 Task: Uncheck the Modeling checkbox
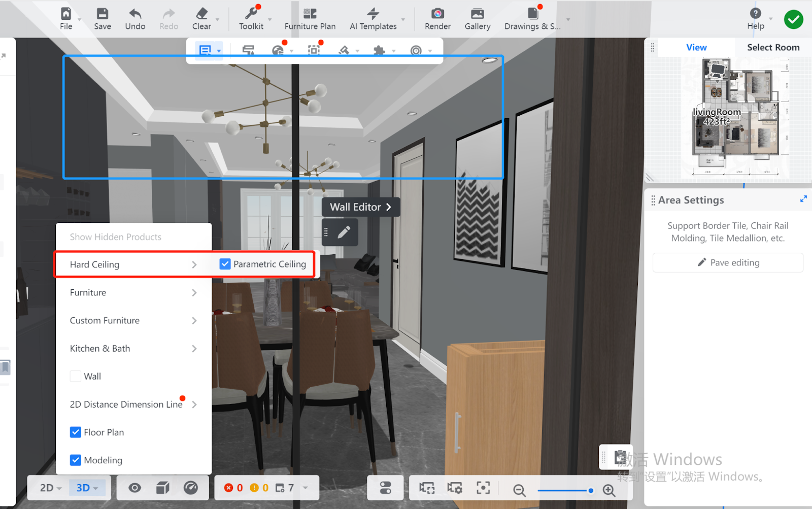tap(75, 460)
